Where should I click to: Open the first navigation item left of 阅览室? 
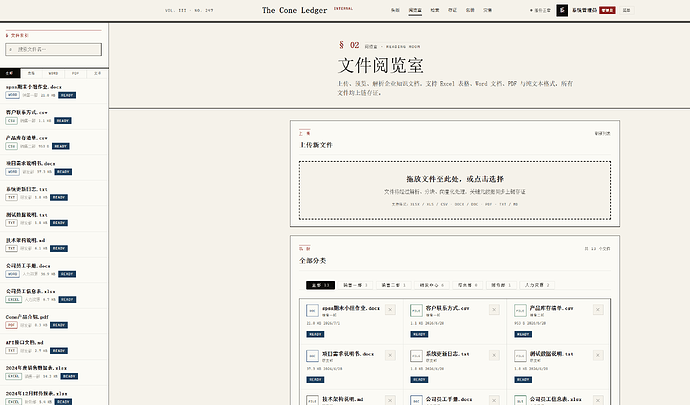pyautogui.click(x=395, y=10)
